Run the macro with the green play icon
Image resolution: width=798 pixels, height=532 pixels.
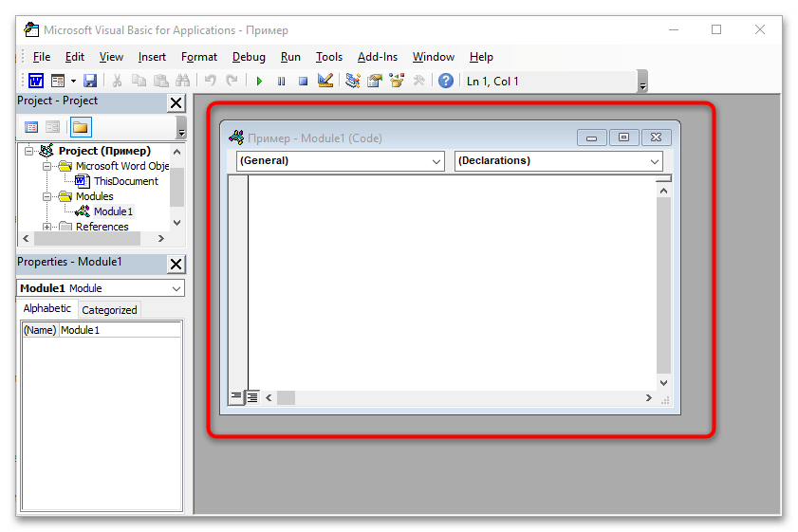[259, 82]
